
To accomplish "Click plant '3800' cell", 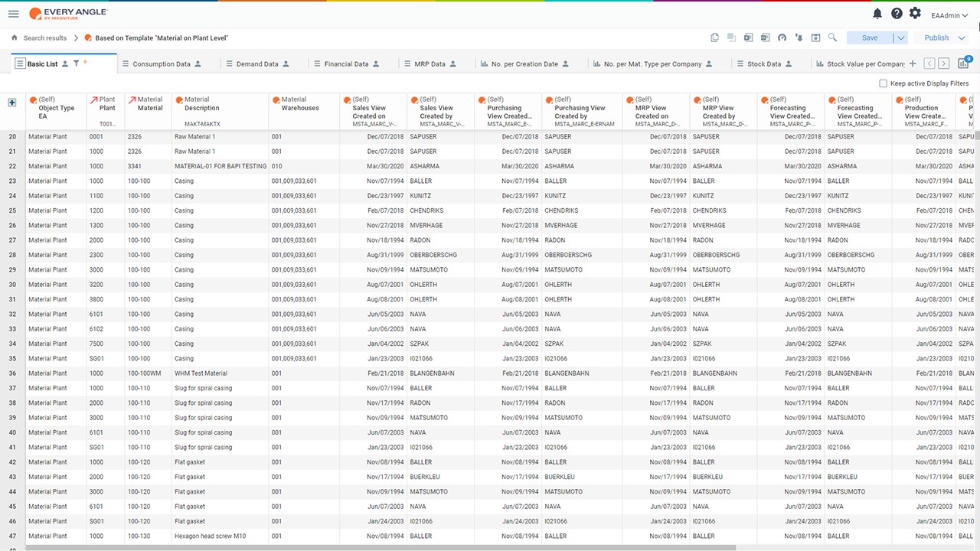I will coord(106,299).
